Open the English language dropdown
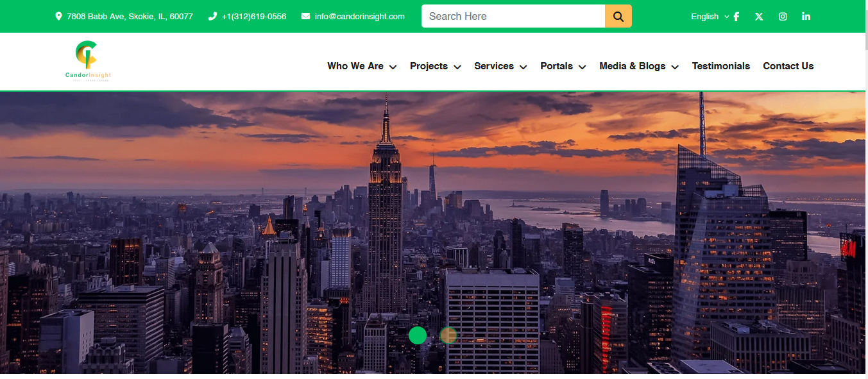 coord(710,17)
